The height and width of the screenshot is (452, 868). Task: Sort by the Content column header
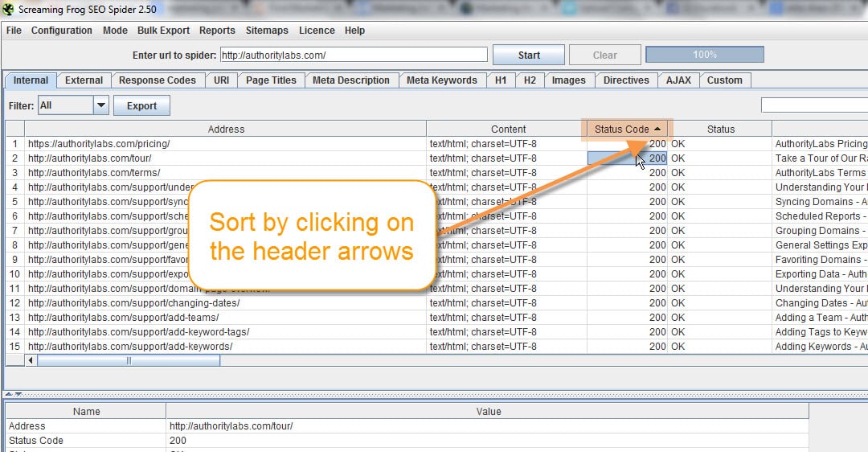click(508, 129)
